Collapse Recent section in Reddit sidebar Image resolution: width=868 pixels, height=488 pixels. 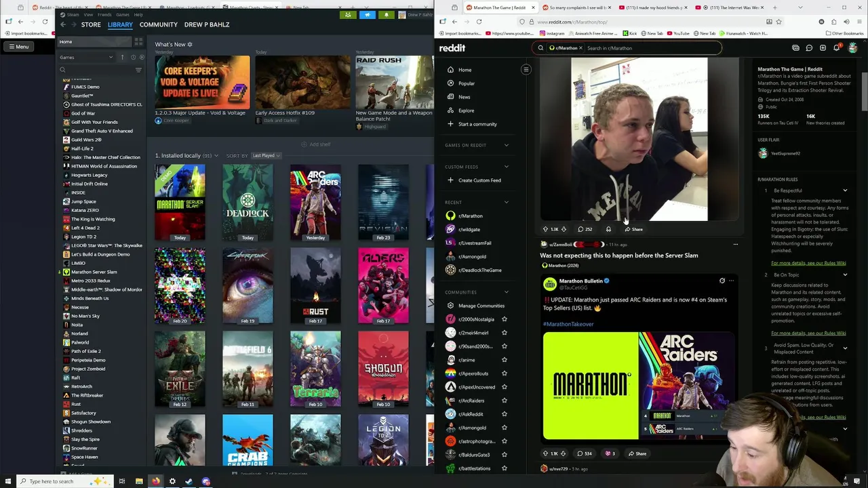point(506,202)
